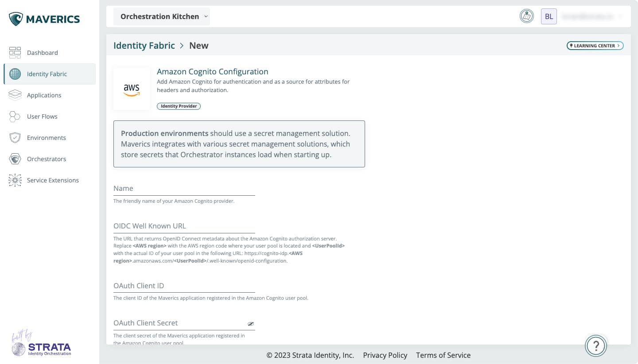The image size is (638, 364).
Task: Open Dashboard from the sidebar
Action: click(x=50, y=53)
